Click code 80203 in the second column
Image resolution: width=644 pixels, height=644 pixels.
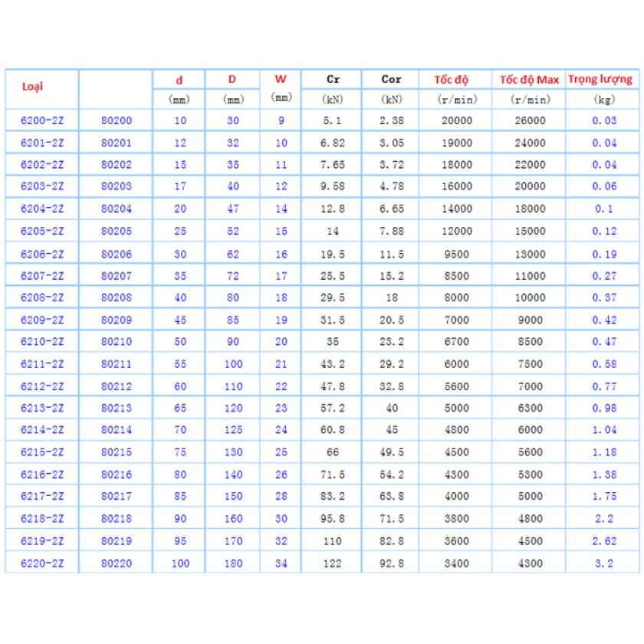[117, 187]
